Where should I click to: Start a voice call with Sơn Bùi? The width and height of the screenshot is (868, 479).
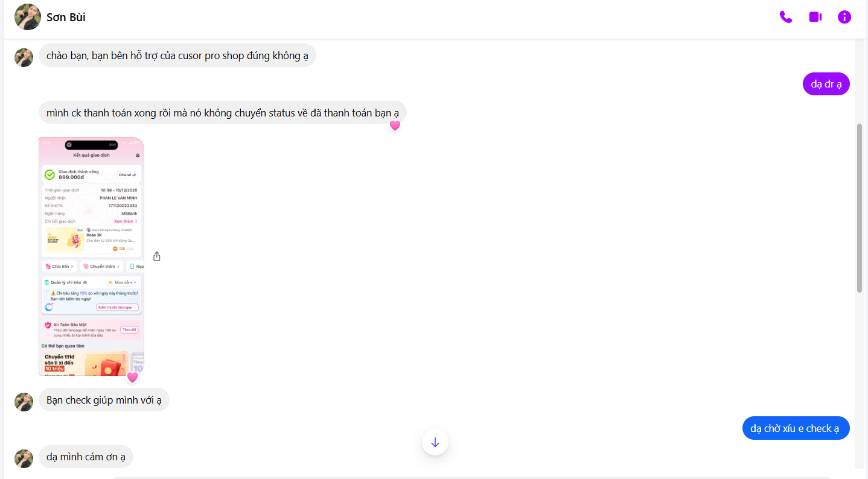785,17
